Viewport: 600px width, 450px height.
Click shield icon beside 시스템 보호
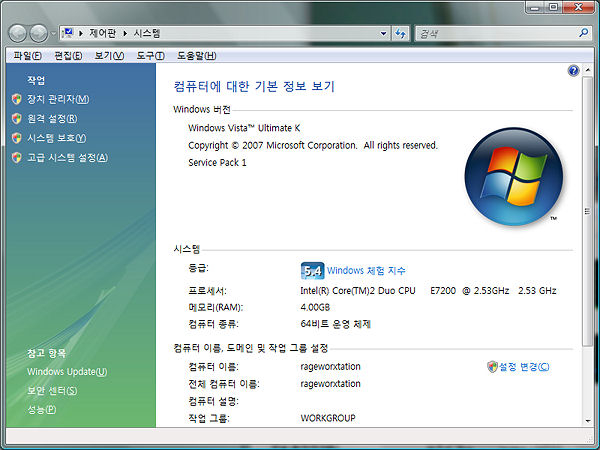tap(16, 138)
